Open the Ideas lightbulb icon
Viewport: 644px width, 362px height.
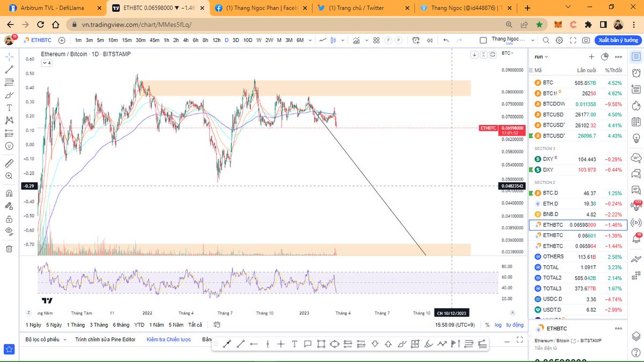[635, 138]
